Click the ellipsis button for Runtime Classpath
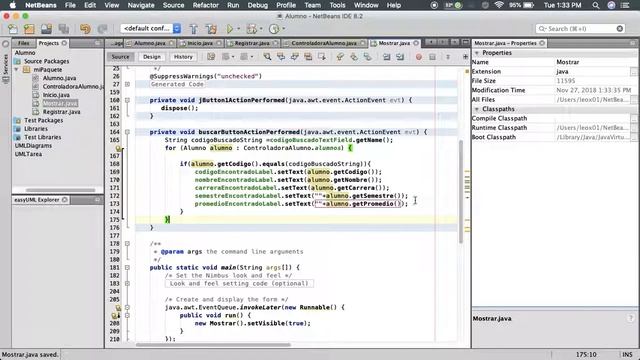The height and width of the screenshot is (360, 640). click(633, 128)
